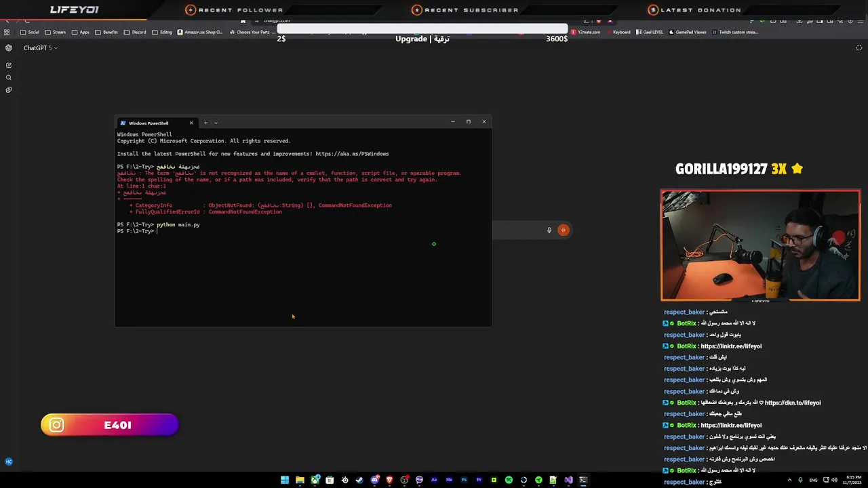Open PowerShell new tab dropdown arrow
Image resolution: width=868 pixels, height=488 pixels.
[x=216, y=123]
